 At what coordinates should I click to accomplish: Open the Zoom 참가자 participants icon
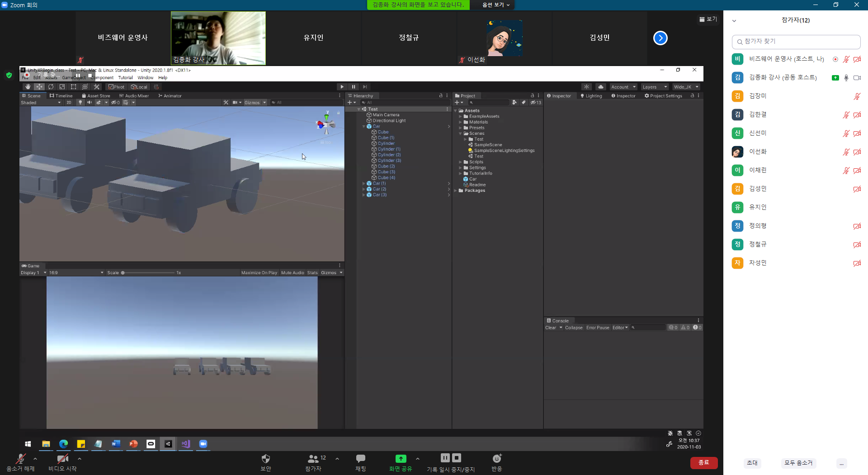pos(313,459)
